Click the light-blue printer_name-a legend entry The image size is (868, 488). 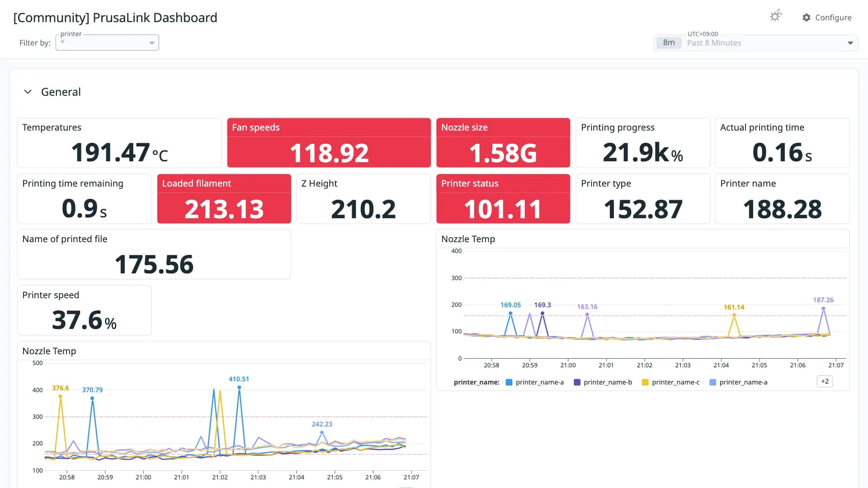coord(738,382)
